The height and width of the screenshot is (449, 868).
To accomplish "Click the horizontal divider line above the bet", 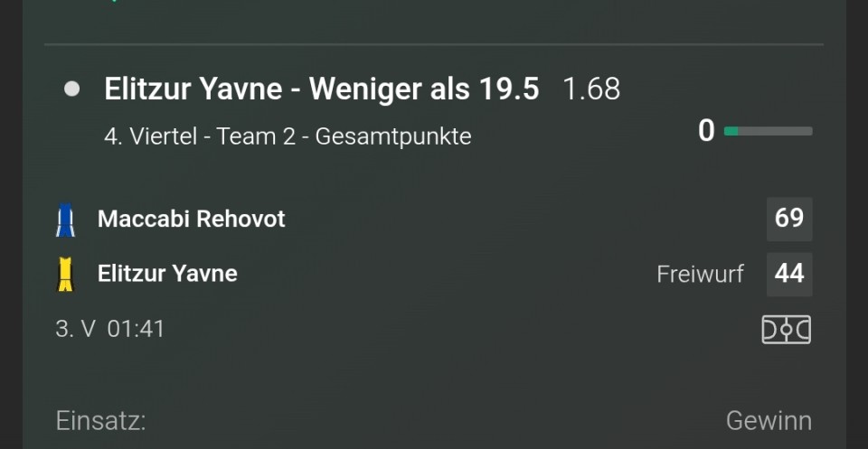I will click(x=434, y=43).
